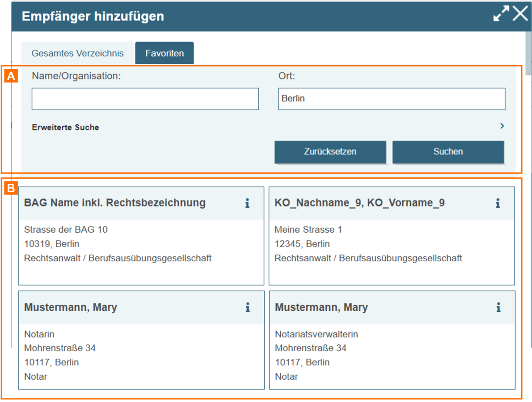This screenshot has width=532, height=402.
Task: Start the search with the Suchen button
Action: click(448, 152)
